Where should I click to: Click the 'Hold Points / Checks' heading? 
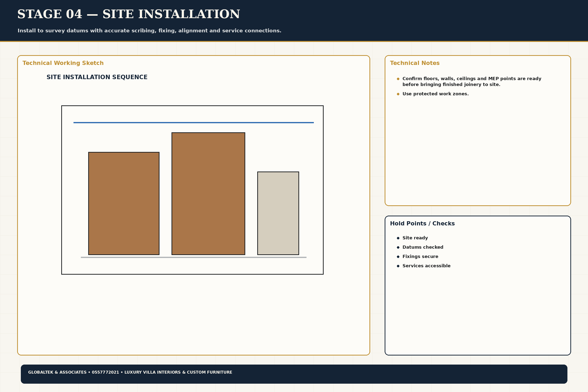coord(422,223)
